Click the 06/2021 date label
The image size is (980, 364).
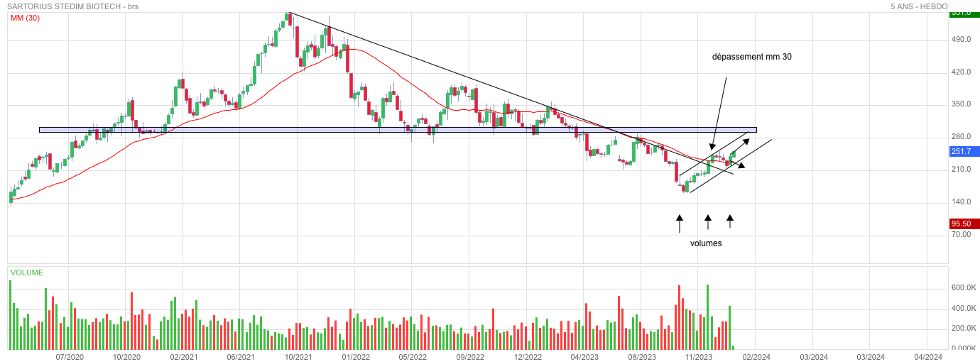coord(241,357)
